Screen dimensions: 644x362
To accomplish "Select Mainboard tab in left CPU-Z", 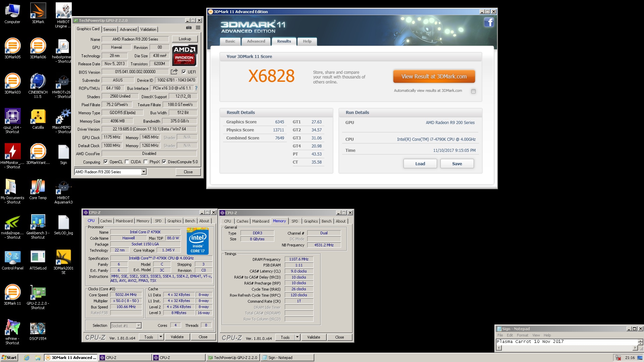I will click(124, 221).
